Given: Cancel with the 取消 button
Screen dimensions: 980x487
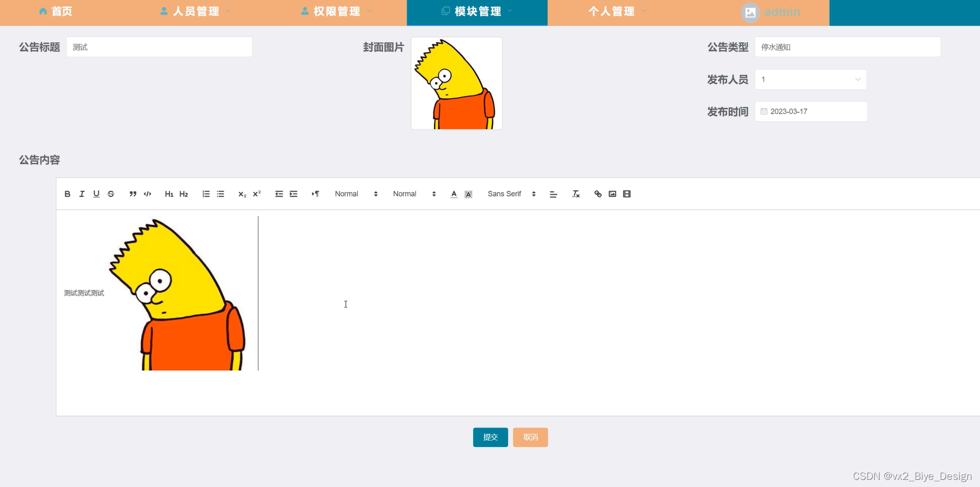Looking at the screenshot, I should tap(530, 437).
